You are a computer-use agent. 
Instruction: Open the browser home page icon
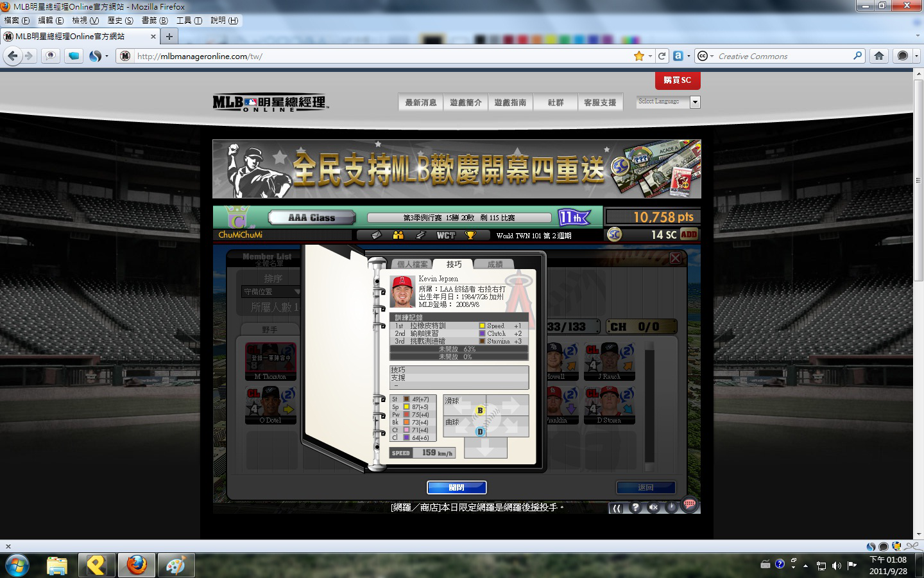click(x=879, y=56)
